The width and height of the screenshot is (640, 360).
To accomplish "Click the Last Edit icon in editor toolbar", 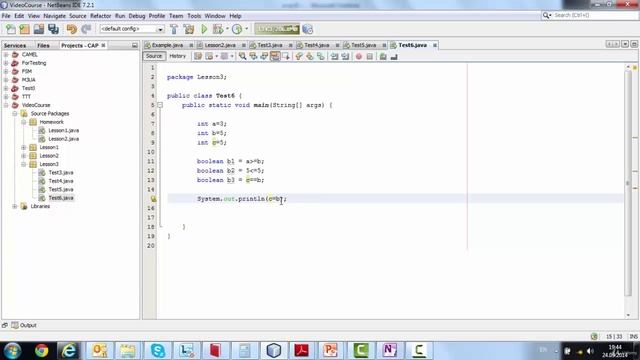I will (198, 56).
